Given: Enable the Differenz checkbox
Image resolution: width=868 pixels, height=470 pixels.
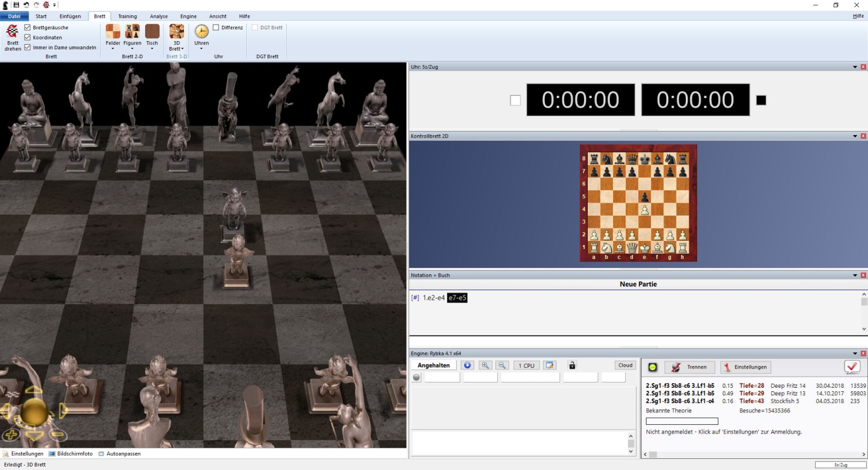Looking at the screenshot, I should coord(216,28).
